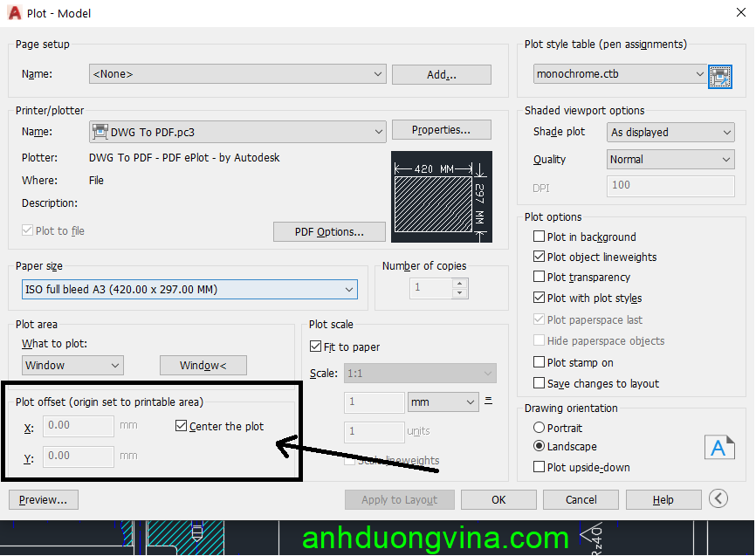Click the A3 paper preview thumbnail
The image size is (756, 556).
(442, 197)
